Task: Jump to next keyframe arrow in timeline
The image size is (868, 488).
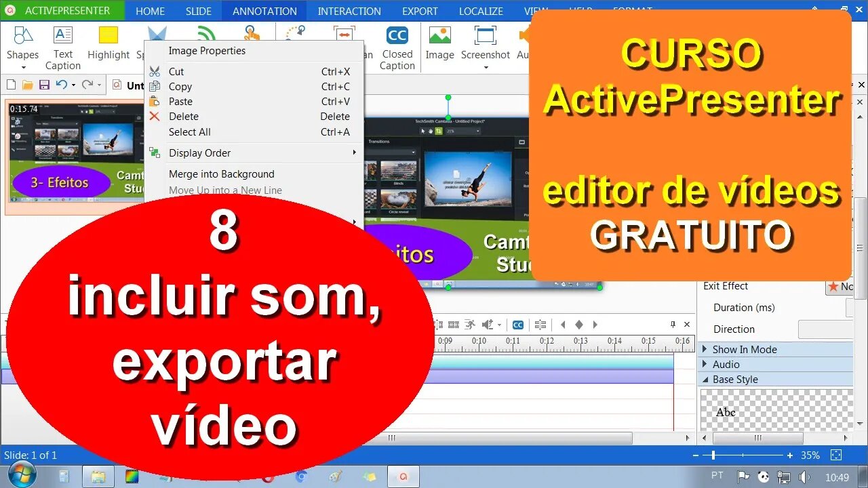Action: (595, 325)
